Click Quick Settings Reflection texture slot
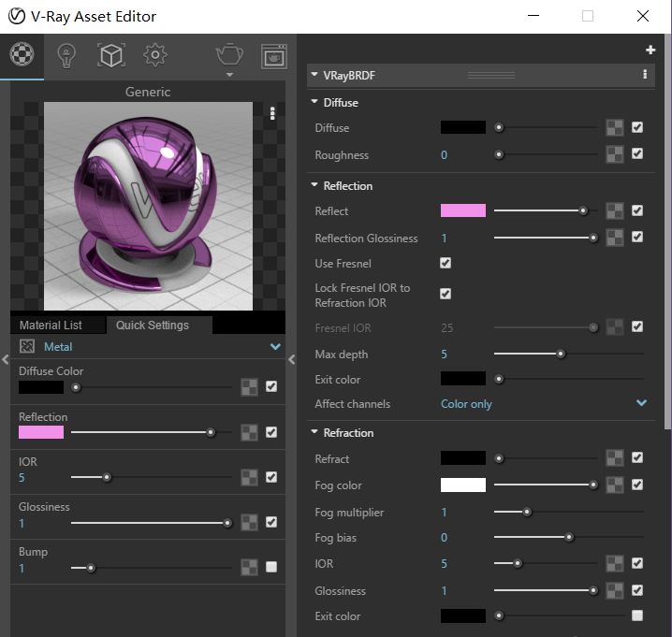672x637 pixels. (250, 433)
